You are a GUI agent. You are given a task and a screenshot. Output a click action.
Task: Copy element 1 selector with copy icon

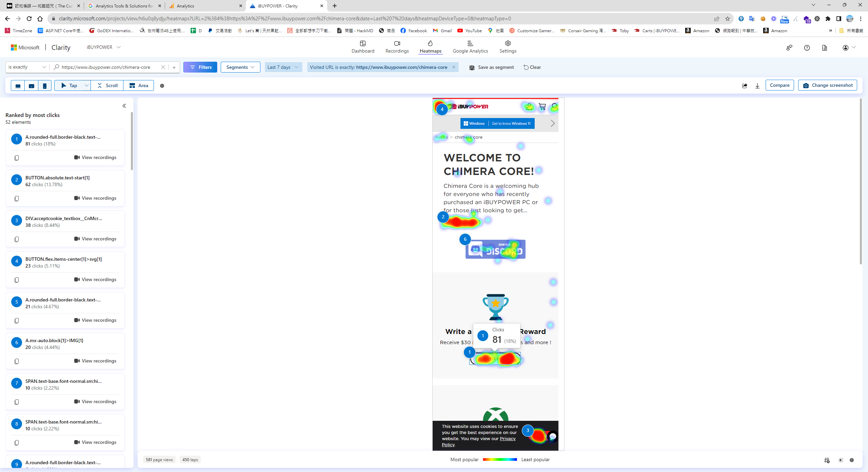tap(17, 158)
